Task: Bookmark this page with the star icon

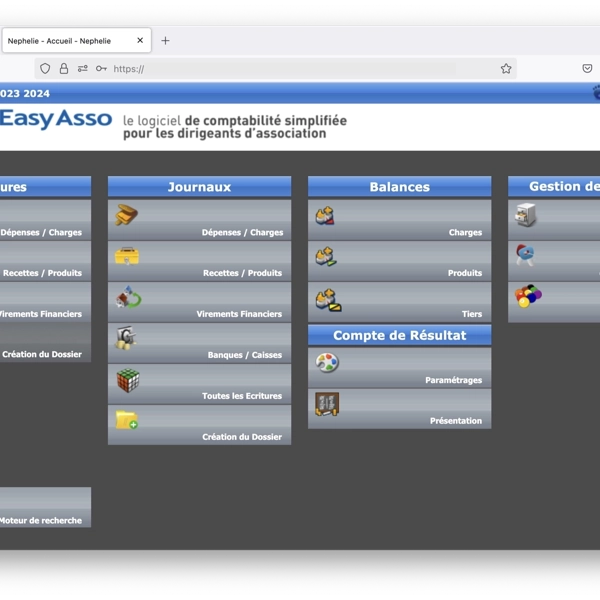Action: coord(506,68)
